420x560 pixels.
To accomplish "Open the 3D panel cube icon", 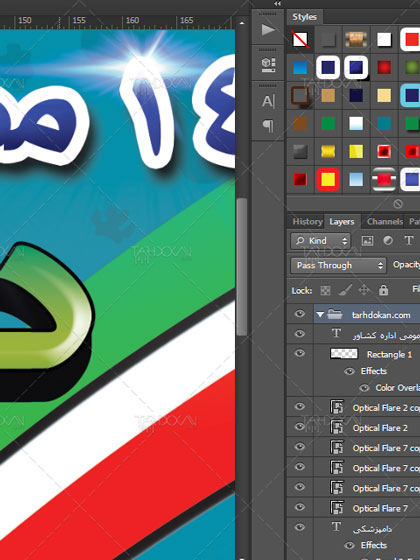I will (268, 65).
